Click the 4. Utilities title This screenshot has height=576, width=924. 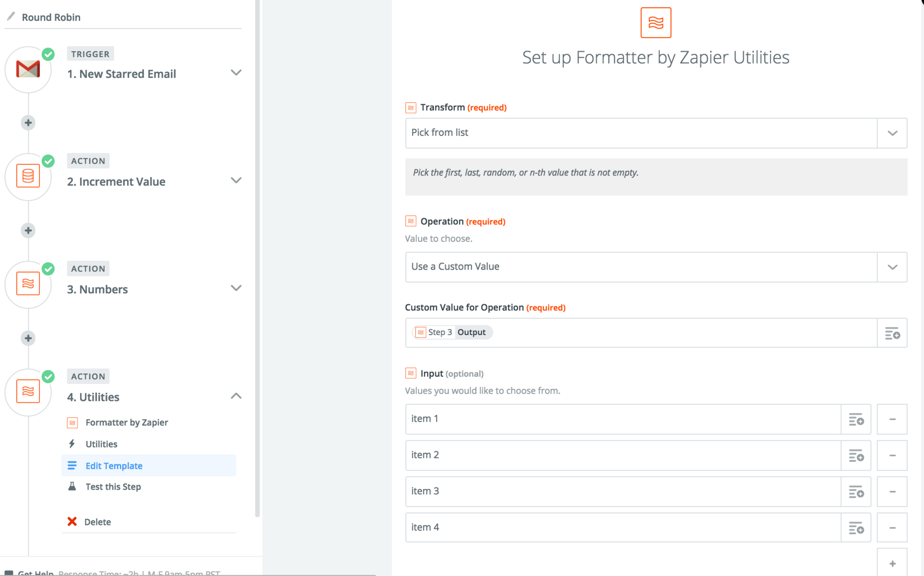pyautogui.click(x=93, y=397)
